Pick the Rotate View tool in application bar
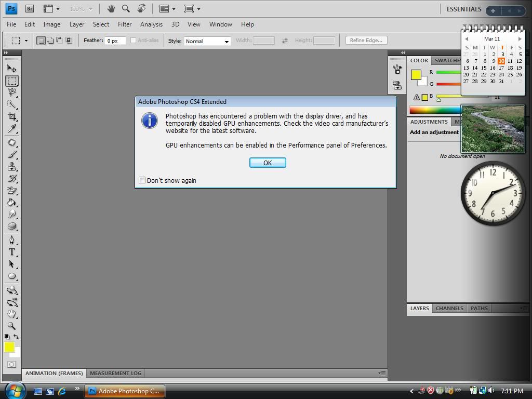This screenshot has height=399, width=532. coord(141,8)
